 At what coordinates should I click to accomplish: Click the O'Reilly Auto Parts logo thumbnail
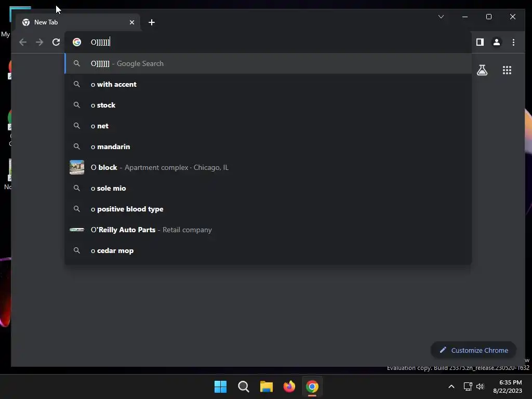point(77,230)
